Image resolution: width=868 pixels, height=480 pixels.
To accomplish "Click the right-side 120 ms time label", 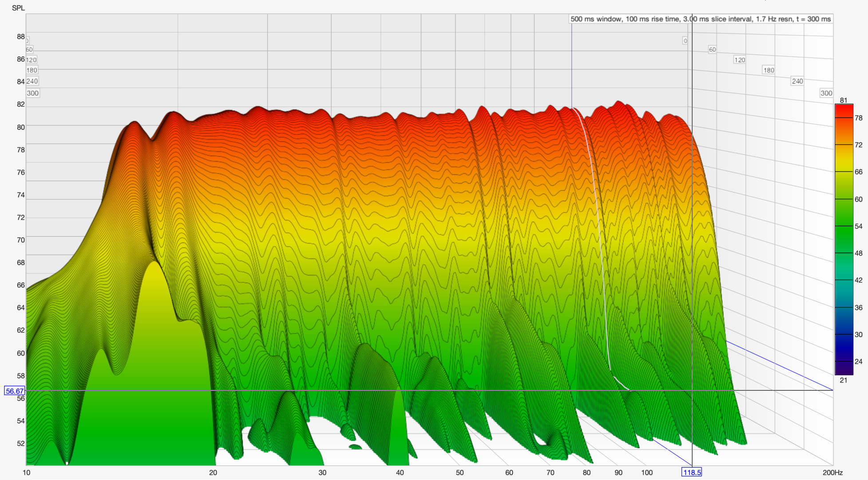I will 739,60.
